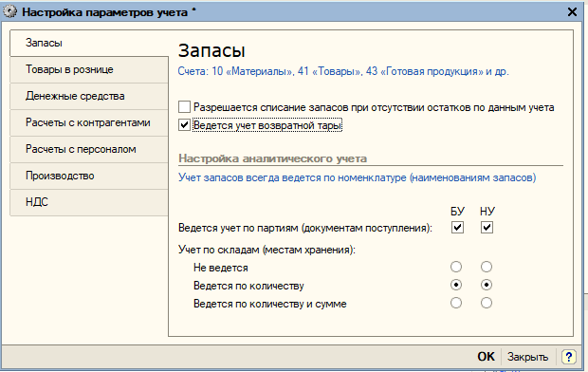Open help via the question mark icon

click(568, 357)
